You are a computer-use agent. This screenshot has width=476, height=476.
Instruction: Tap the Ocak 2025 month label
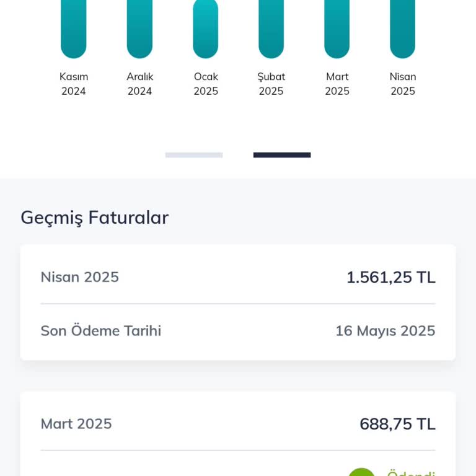click(x=206, y=84)
